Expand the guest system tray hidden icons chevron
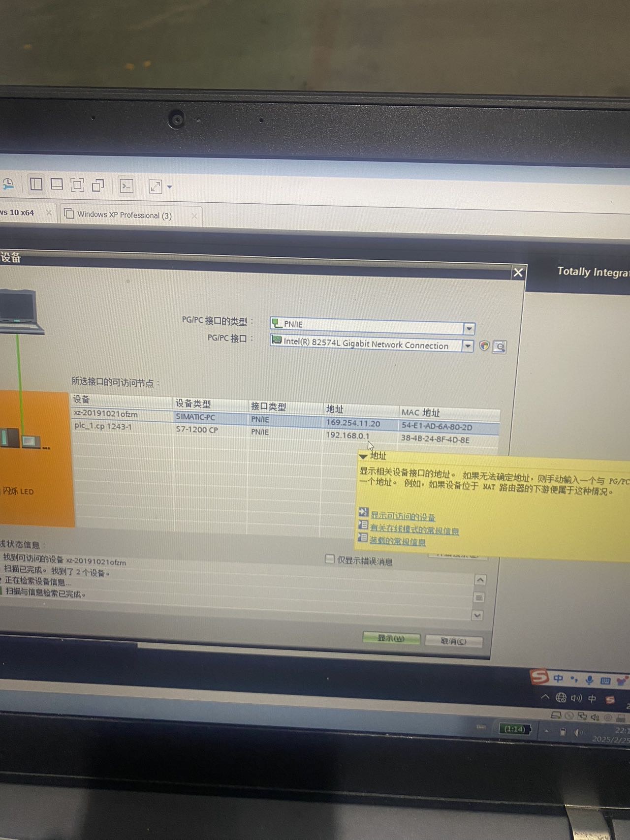This screenshot has height=840, width=630. coord(545,697)
